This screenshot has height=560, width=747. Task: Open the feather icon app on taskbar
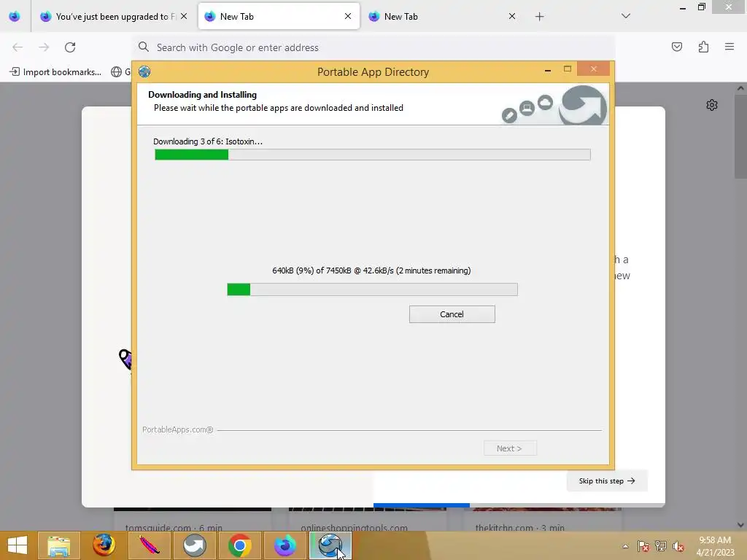pos(149,545)
